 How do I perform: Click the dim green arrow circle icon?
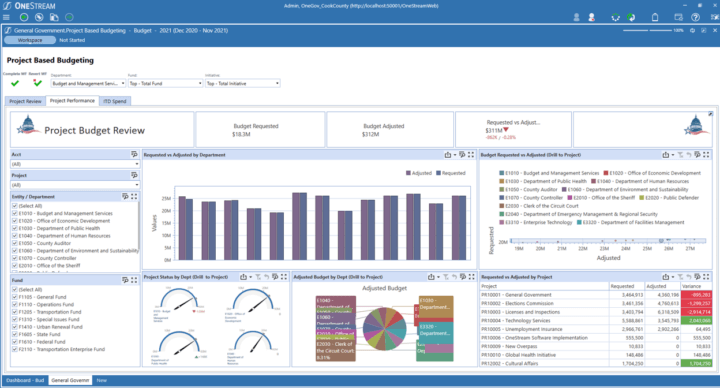click(x=69, y=17)
